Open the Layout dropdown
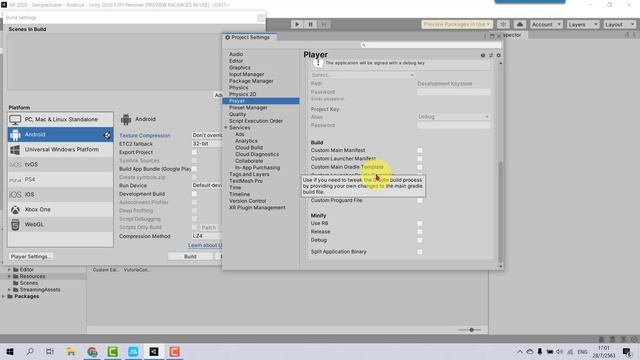This screenshot has height=360, width=640. point(619,24)
